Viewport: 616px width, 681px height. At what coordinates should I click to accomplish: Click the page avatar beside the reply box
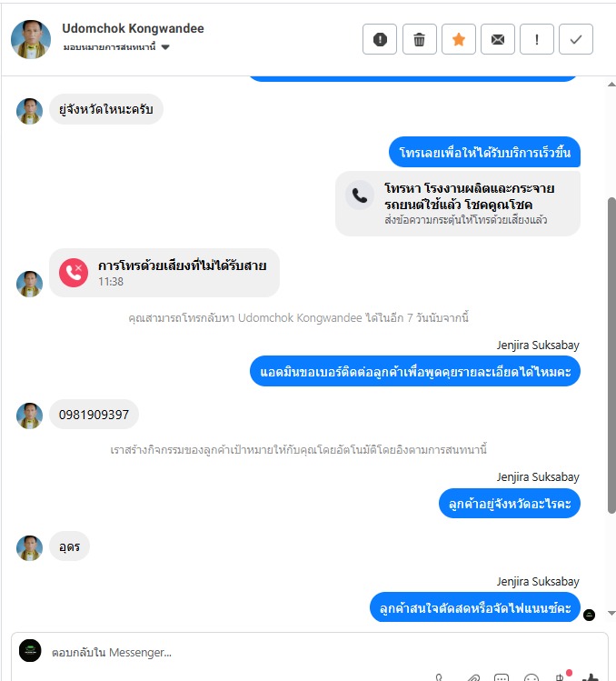[30, 651]
